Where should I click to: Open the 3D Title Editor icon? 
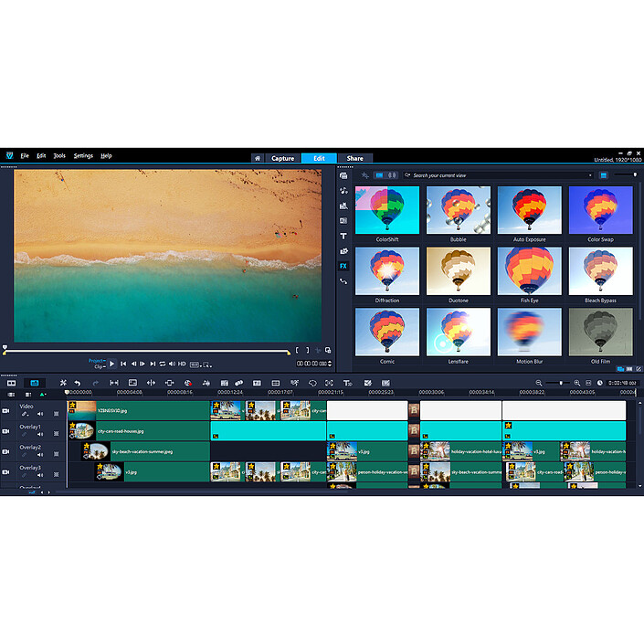(x=347, y=383)
